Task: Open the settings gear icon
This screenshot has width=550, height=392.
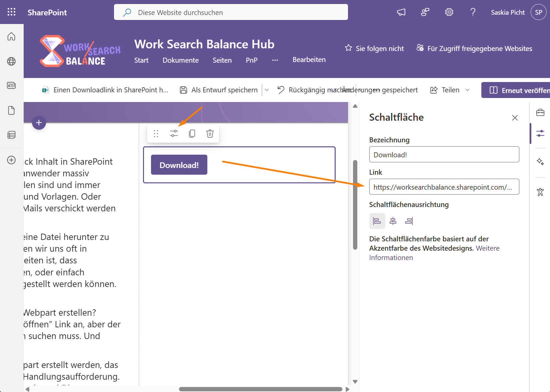Action: [x=449, y=12]
